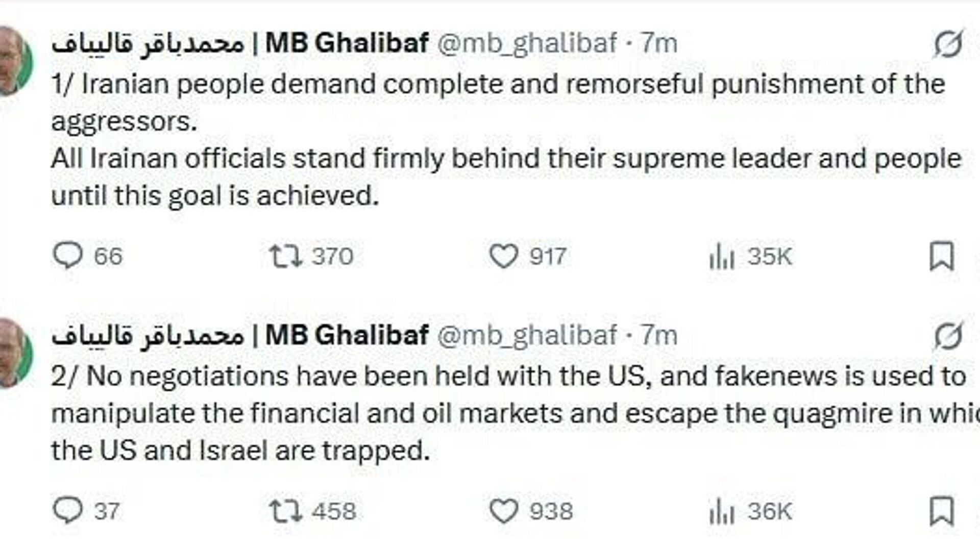The width and height of the screenshot is (980, 549).
Task: Reply to the second tweet about negotiations
Action: [68, 510]
